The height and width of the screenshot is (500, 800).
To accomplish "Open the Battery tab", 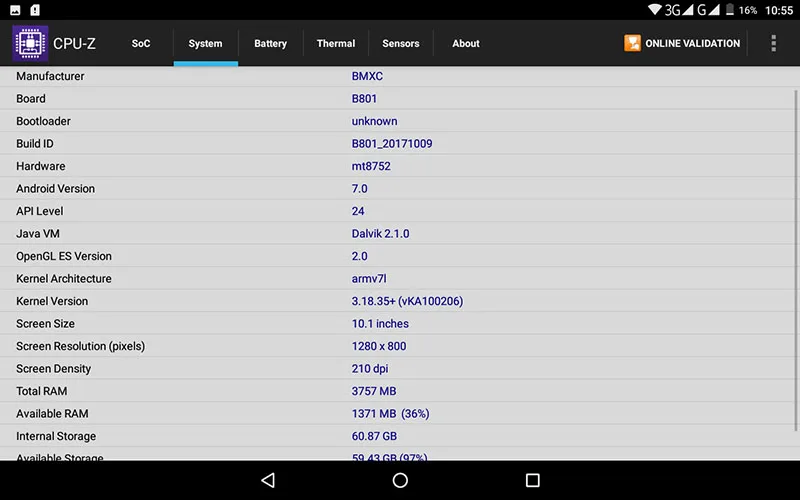I will 270,43.
